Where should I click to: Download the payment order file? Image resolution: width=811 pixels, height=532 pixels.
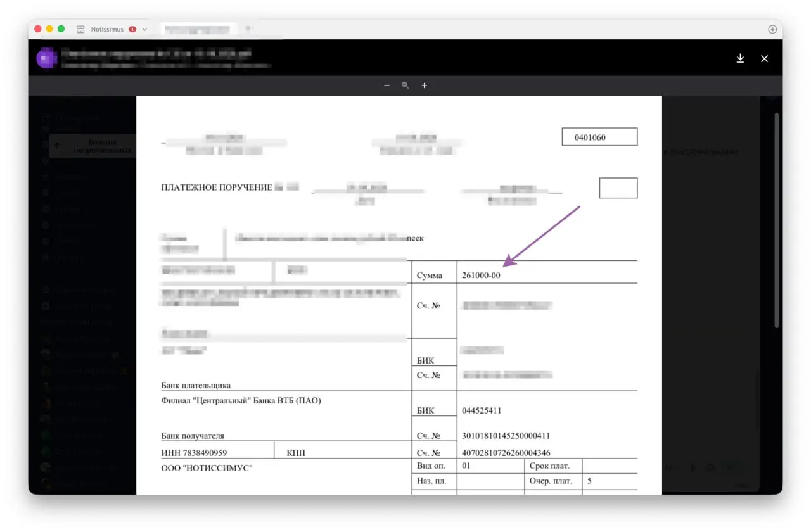pos(740,58)
